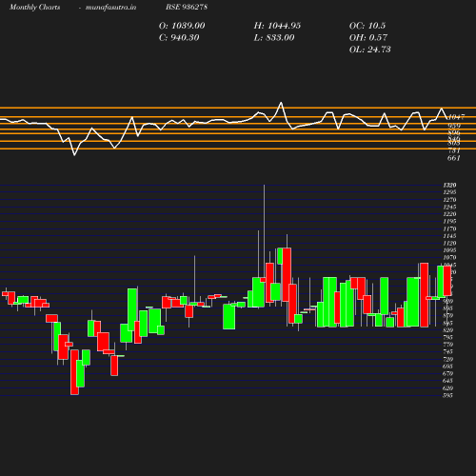Click the 1095 price axis label
The width and height of the screenshot is (476, 476).
pos(449,250)
